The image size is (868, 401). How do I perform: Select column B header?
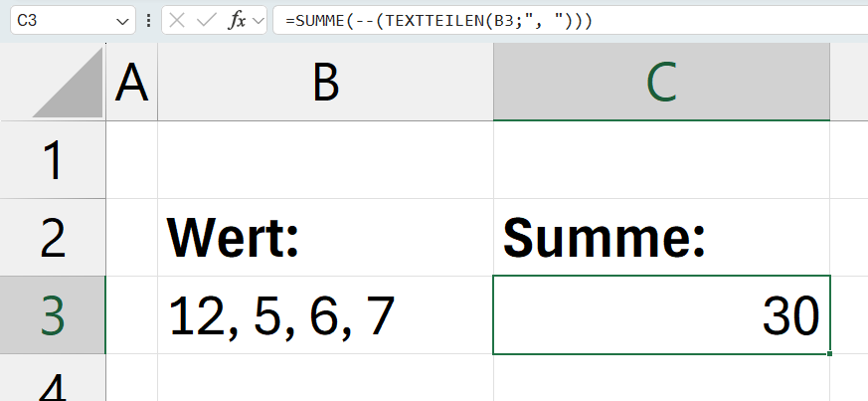point(325,83)
